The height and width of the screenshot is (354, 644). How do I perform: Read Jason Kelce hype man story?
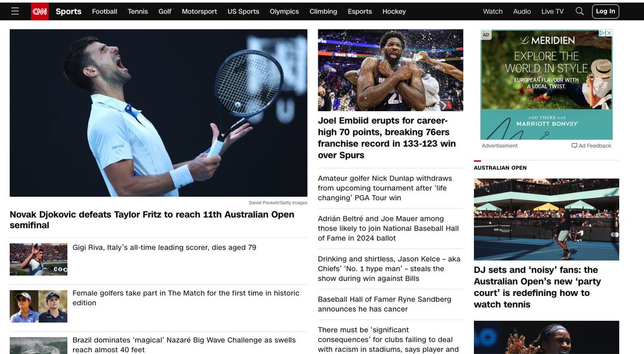(x=389, y=269)
